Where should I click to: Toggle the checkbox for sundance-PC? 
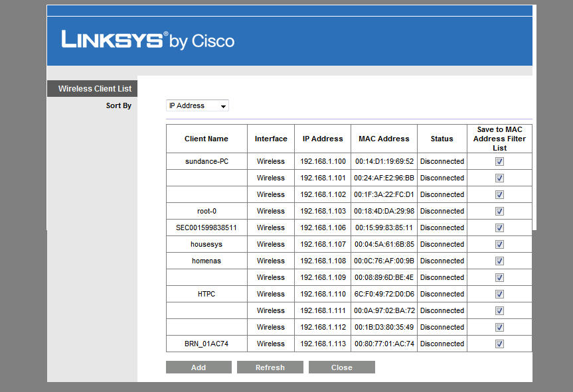499,161
